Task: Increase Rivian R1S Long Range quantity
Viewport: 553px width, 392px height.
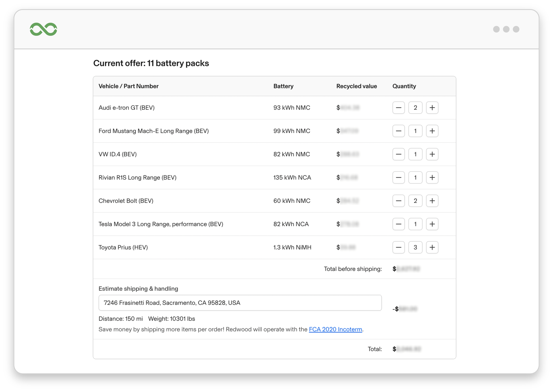Action: pyautogui.click(x=432, y=177)
